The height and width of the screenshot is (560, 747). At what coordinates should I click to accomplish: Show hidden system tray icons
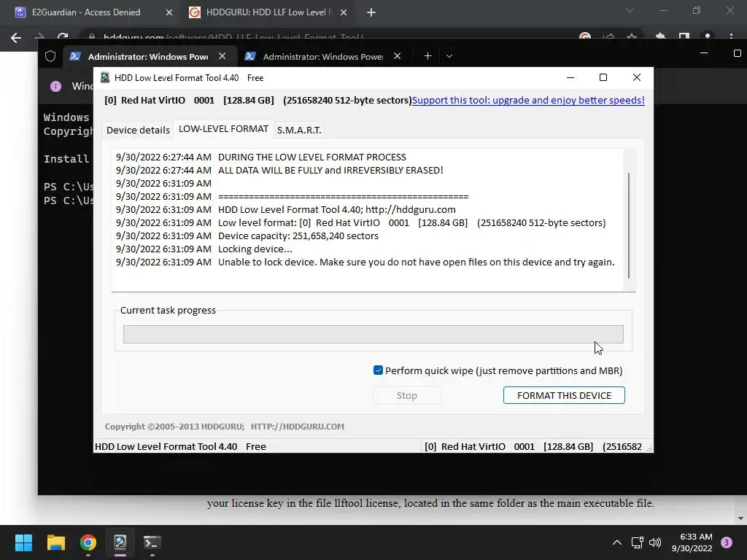(x=617, y=542)
